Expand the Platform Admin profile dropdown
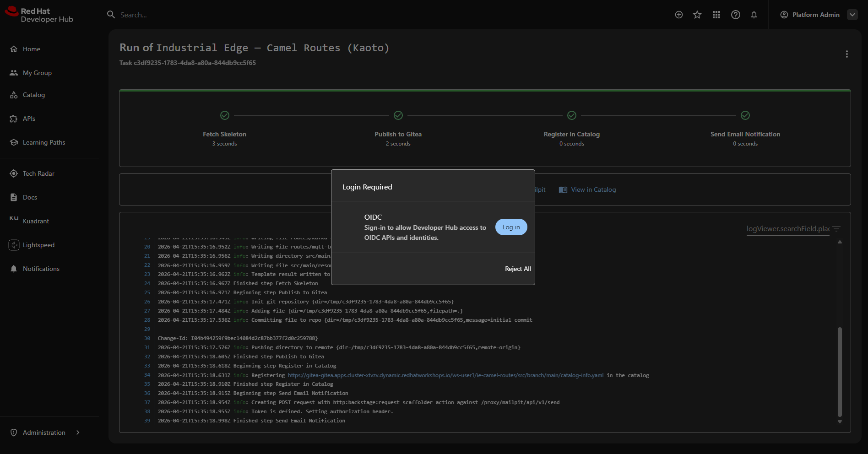The image size is (868, 454). (x=852, y=15)
